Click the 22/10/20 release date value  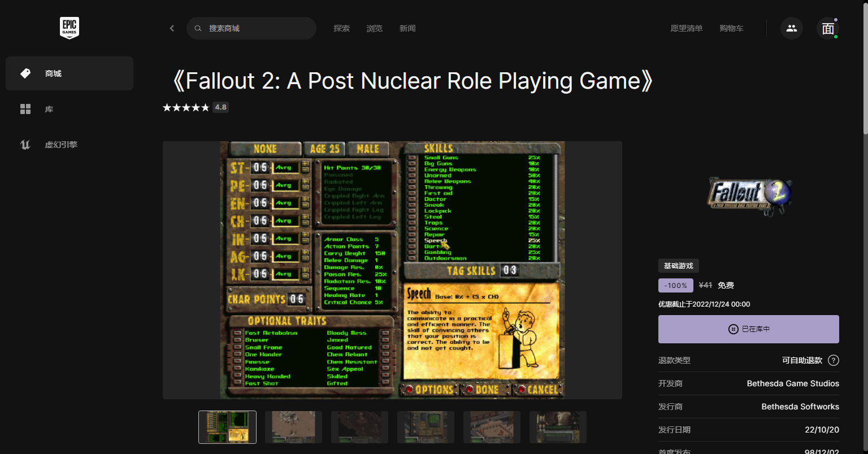coord(822,430)
